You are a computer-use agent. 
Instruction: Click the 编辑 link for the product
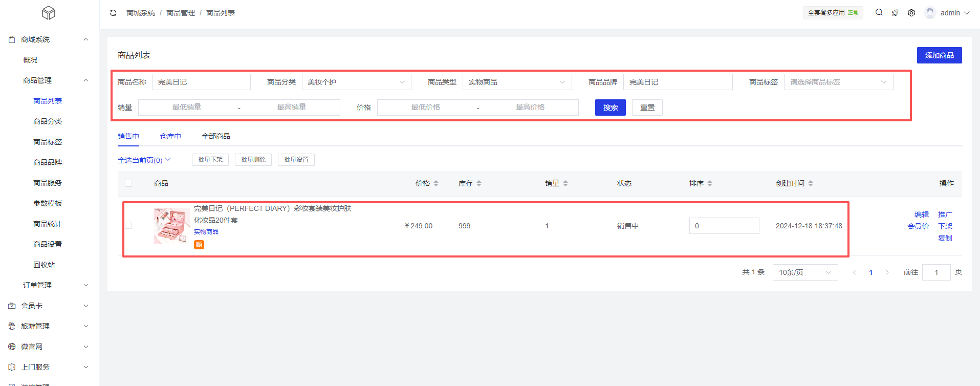coord(921,215)
